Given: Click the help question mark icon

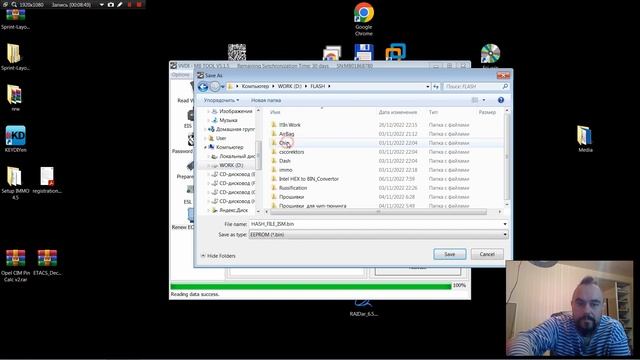Looking at the screenshot, I should click(x=501, y=100).
